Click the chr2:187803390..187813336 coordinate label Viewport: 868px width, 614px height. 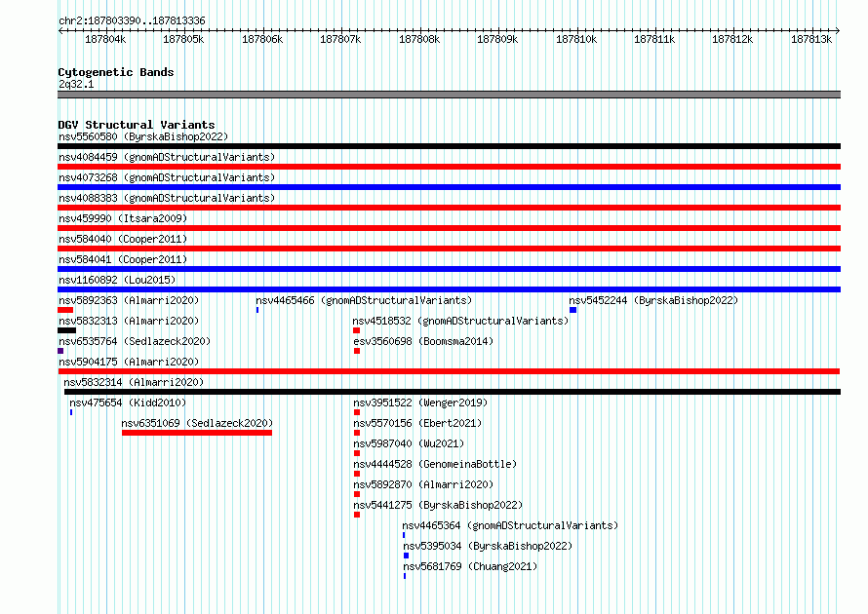132,20
